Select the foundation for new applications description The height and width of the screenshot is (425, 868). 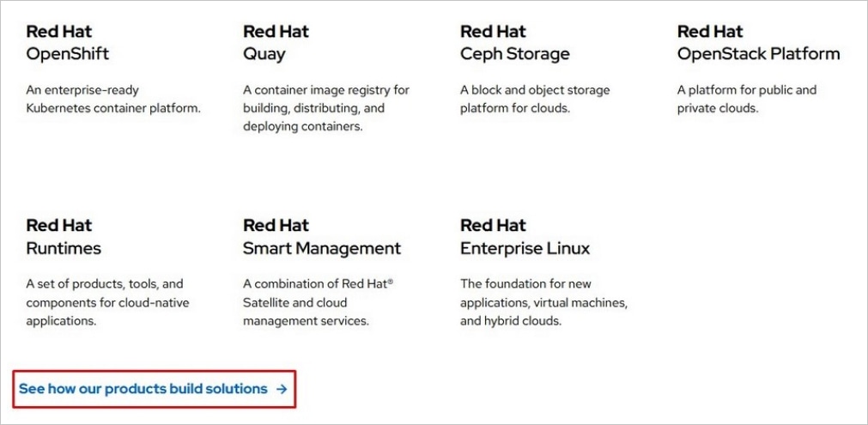click(x=543, y=302)
